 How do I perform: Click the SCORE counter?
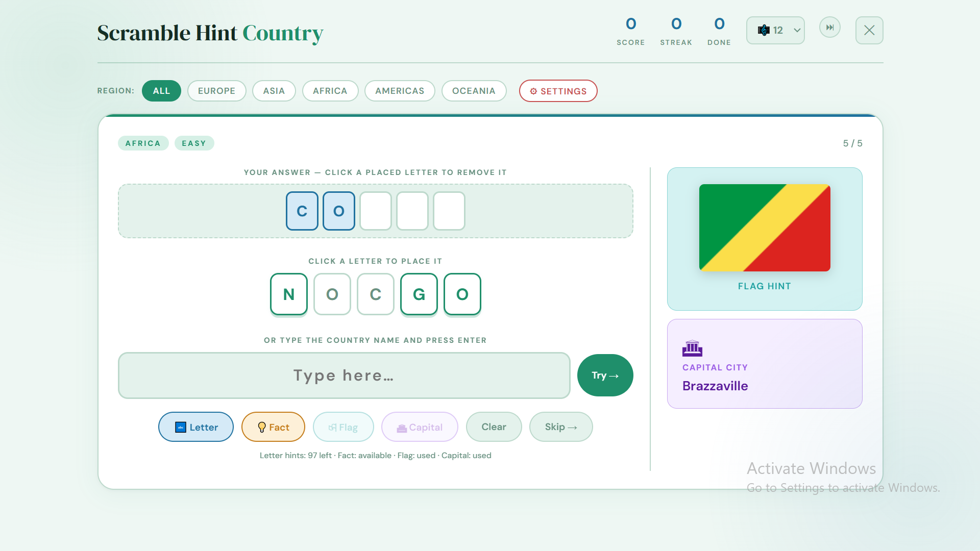(x=631, y=31)
